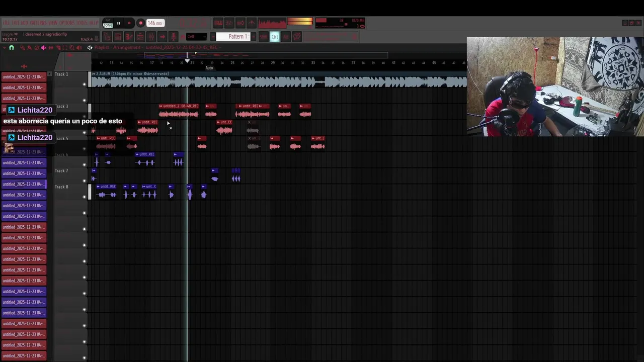Select the Track 7 header label
Viewport: 644px width, 362px height.
pyautogui.click(x=61, y=171)
